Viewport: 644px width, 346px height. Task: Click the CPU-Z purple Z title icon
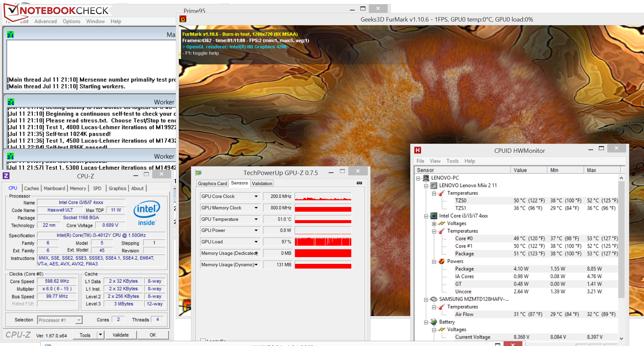tap(6, 175)
